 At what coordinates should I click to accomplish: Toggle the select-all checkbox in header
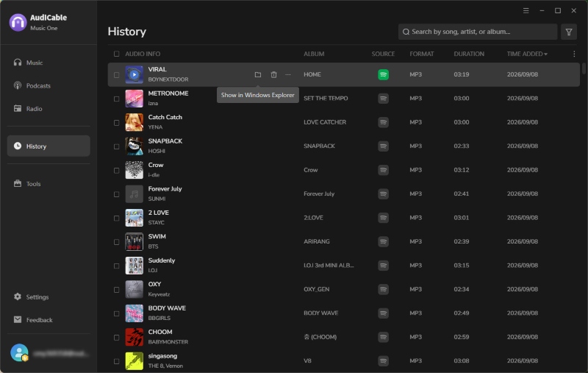click(116, 54)
